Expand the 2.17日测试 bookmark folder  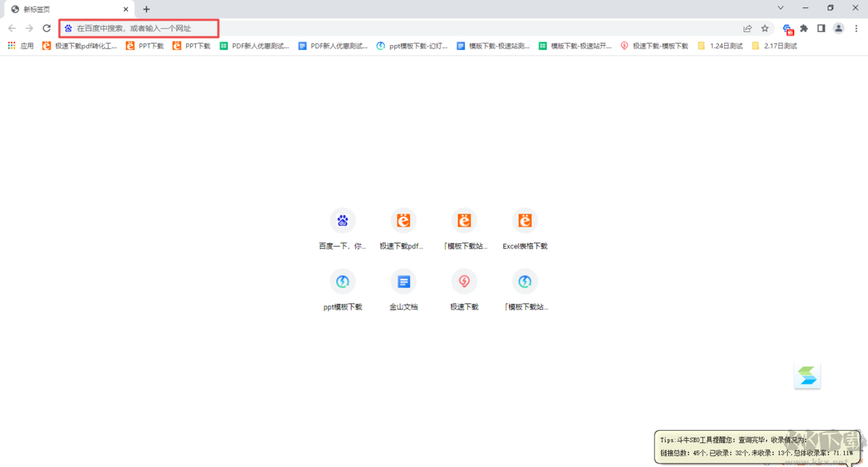tap(774, 46)
